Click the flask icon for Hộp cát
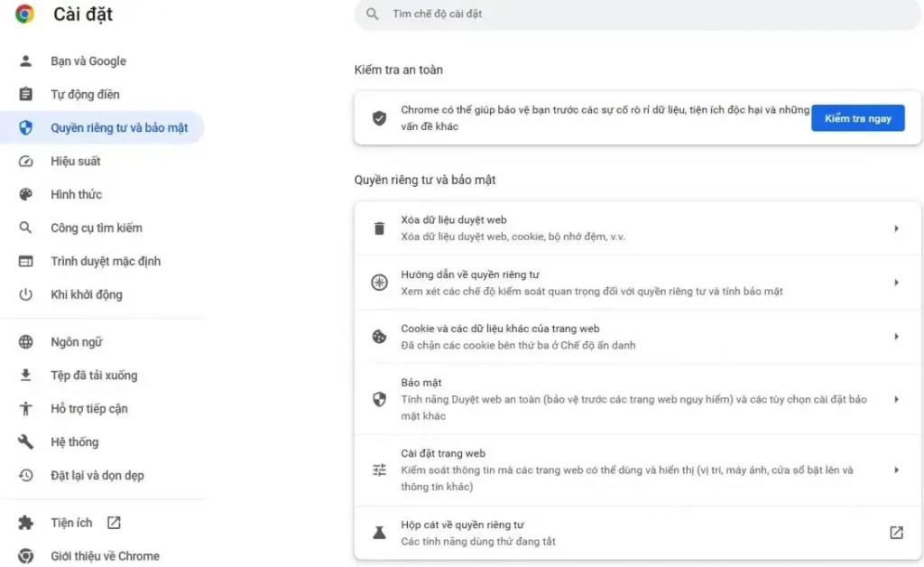924x567 pixels. pyautogui.click(x=379, y=533)
